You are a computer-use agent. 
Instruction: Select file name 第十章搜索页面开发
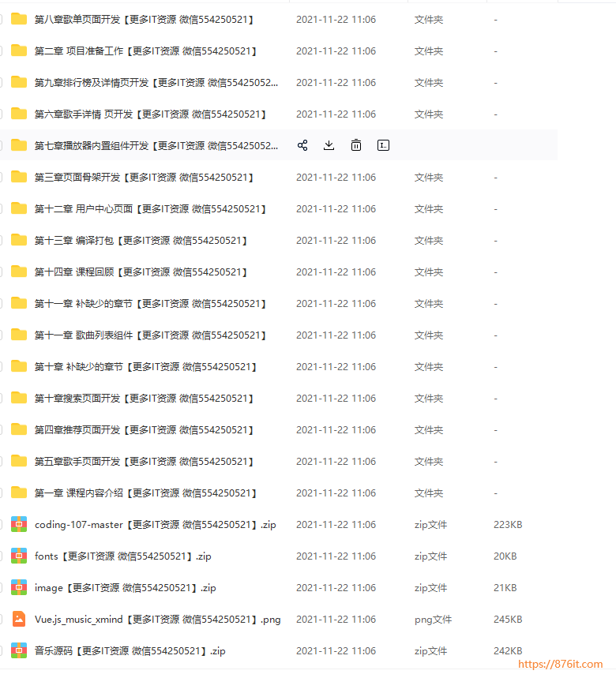pos(144,399)
